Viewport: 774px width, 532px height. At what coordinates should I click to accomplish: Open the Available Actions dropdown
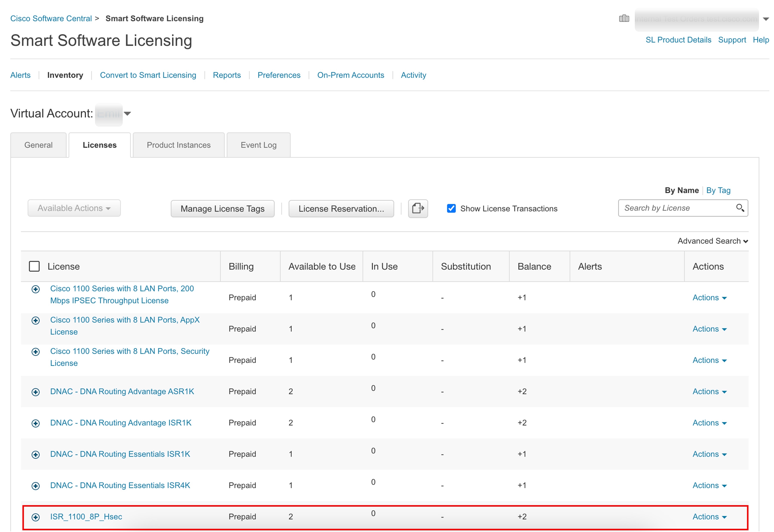pyautogui.click(x=74, y=208)
